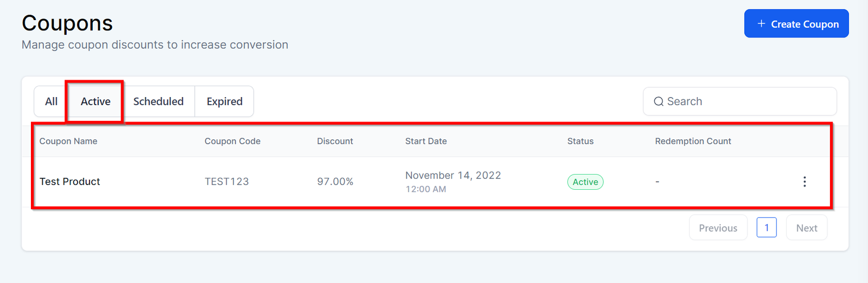
Task: Click the three-dot menu for Test Product
Action: click(805, 182)
